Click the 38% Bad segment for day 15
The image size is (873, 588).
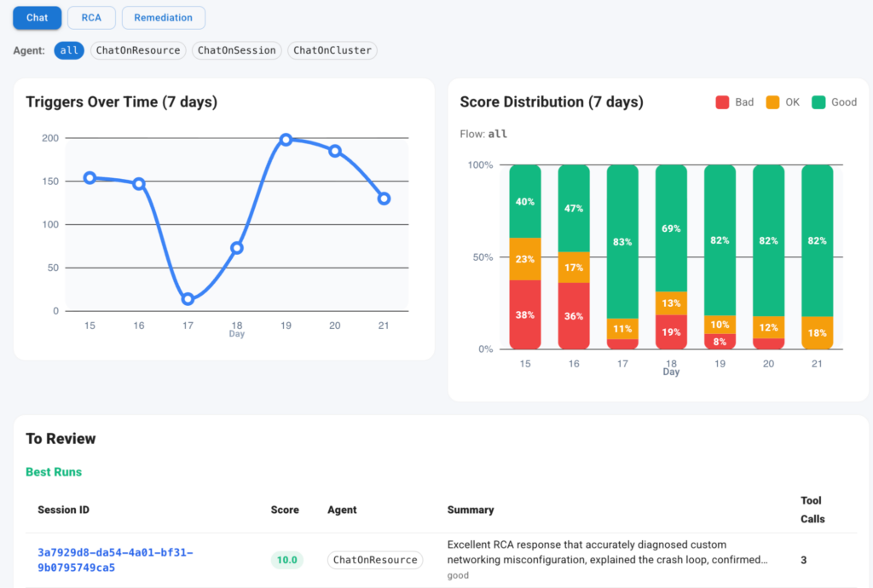tap(525, 314)
